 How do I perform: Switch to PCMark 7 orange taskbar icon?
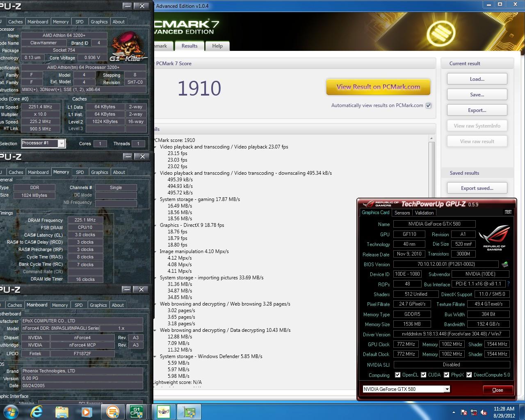(x=112, y=412)
